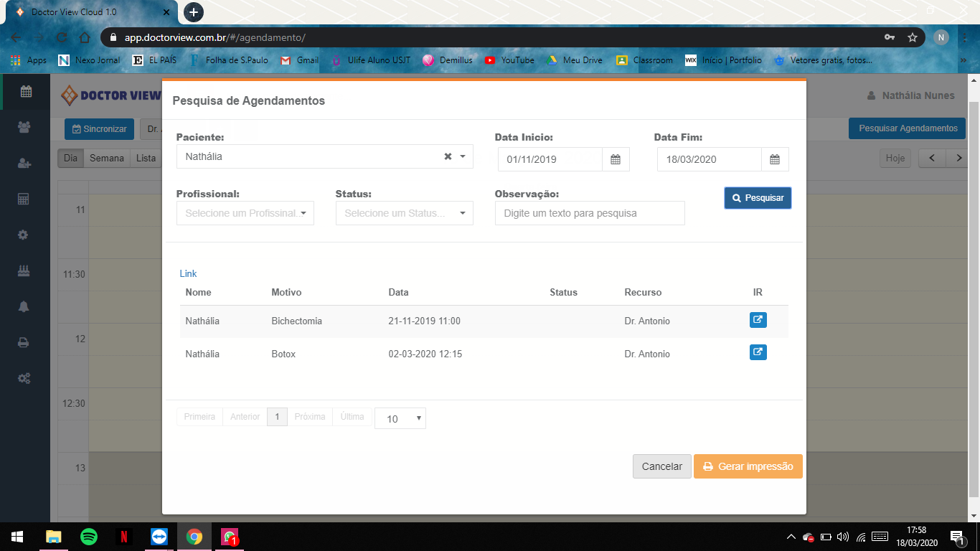Open the results per page dropdown
Viewport: 980px width, 551px height.
(400, 418)
